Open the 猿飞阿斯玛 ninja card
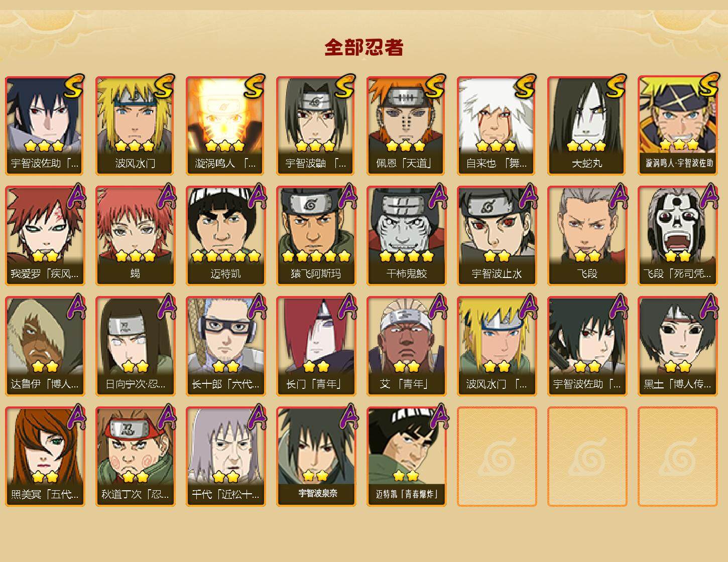This screenshot has width=728, height=562. [316, 236]
